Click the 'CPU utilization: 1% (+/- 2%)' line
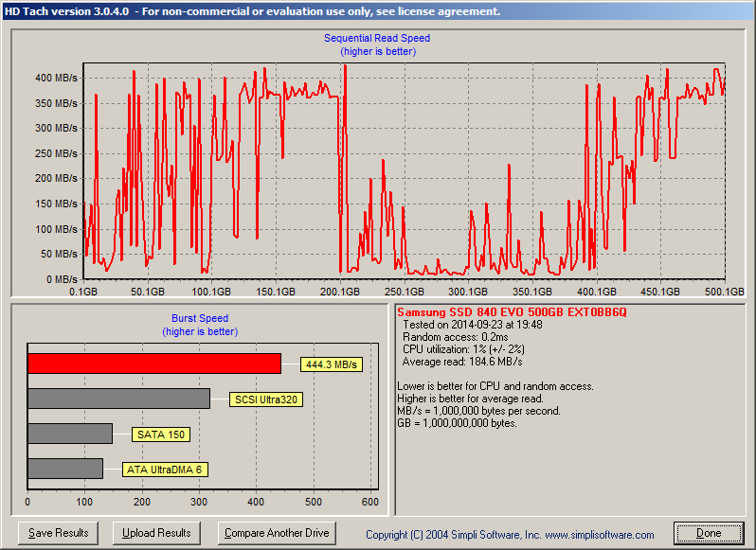Screen dimensions: 756x550 (463, 349)
